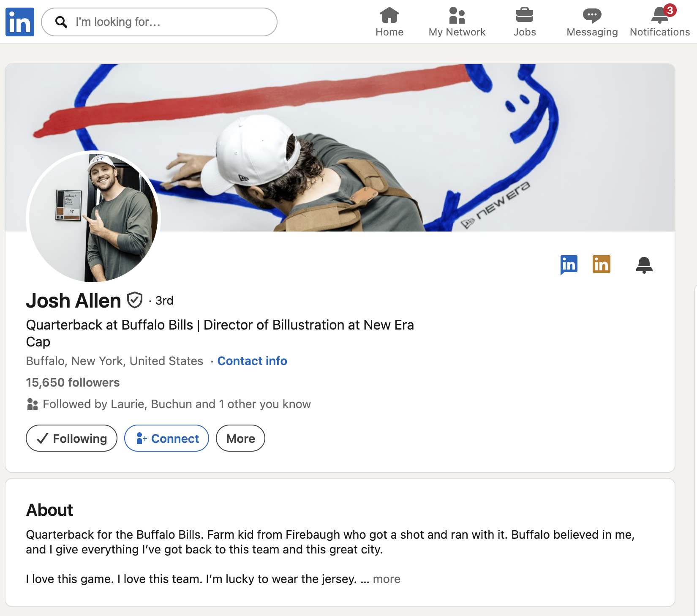Image resolution: width=697 pixels, height=616 pixels.
Task: Open the More actions dropdown
Action: pos(240,438)
